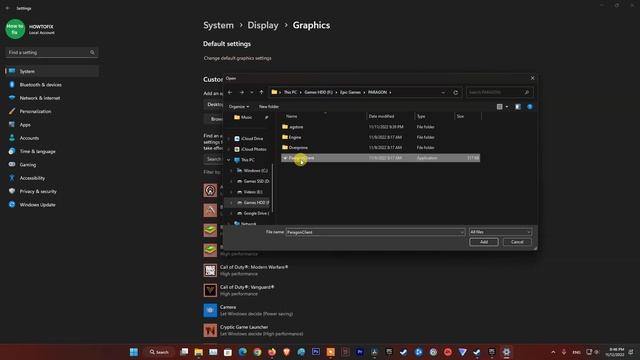
Task: Click the Accessibility sidebar icon
Action: click(12, 178)
